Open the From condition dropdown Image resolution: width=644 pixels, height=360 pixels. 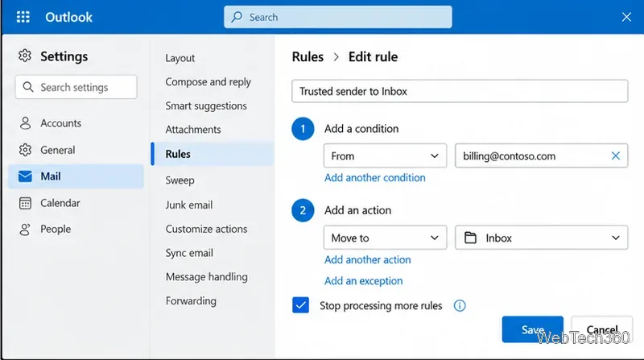pos(385,155)
